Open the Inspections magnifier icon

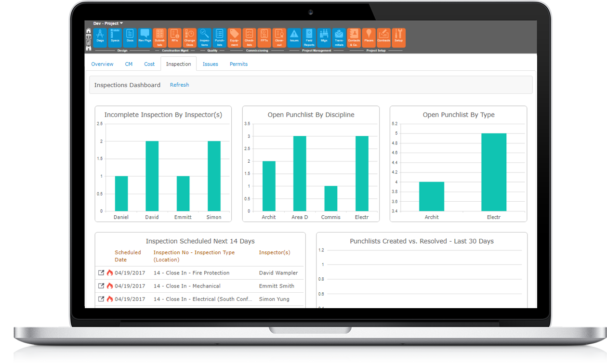tap(205, 37)
